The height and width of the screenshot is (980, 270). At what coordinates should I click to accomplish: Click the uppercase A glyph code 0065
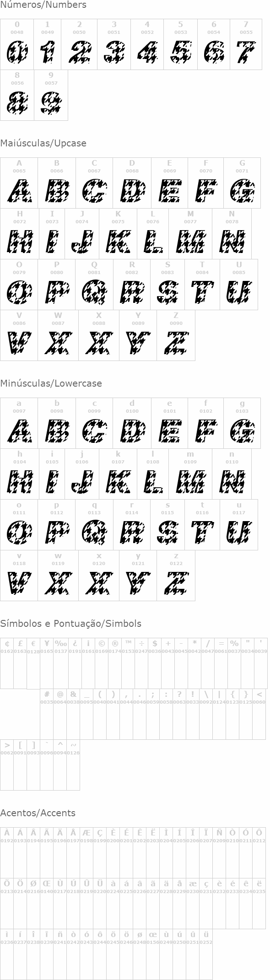tap(19, 183)
